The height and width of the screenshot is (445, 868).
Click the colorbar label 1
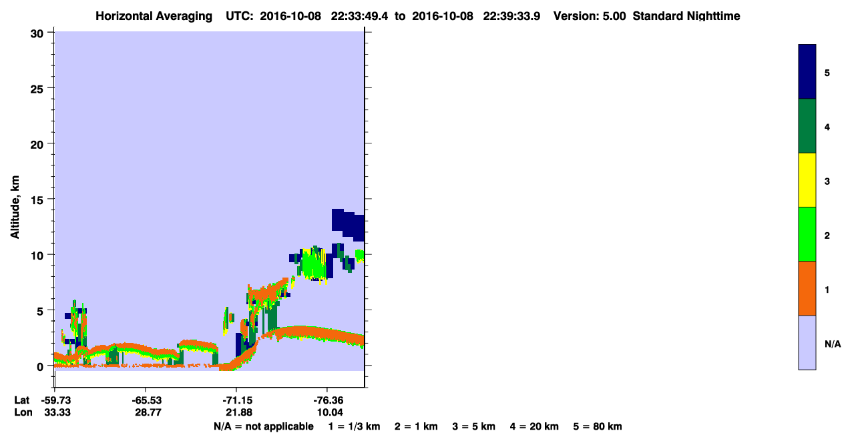(x=827, y=290)
